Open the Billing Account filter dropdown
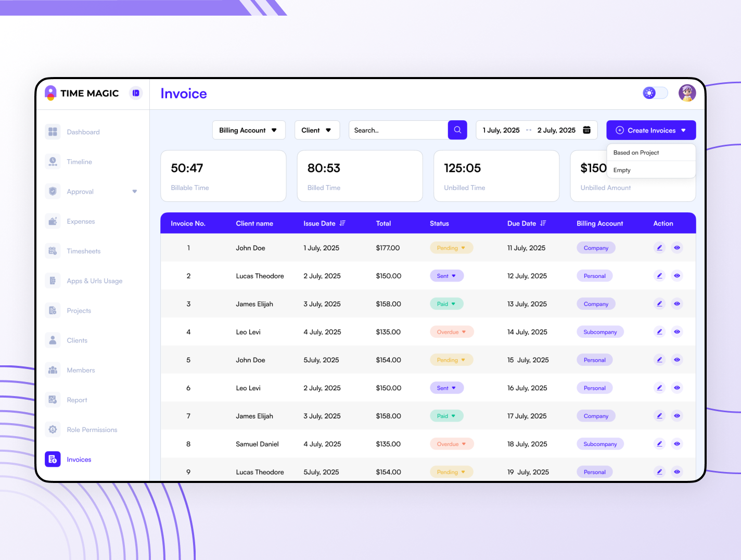The width and height of the screenshot is (741, 560). tap(248, 130)
